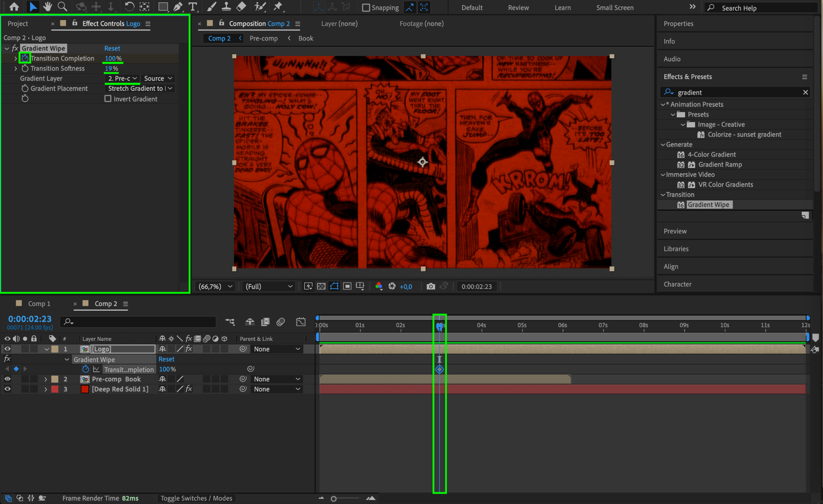This screenshot has height=504, width=823.
Task: Open the Project panel tab
Action: (18, 24)
